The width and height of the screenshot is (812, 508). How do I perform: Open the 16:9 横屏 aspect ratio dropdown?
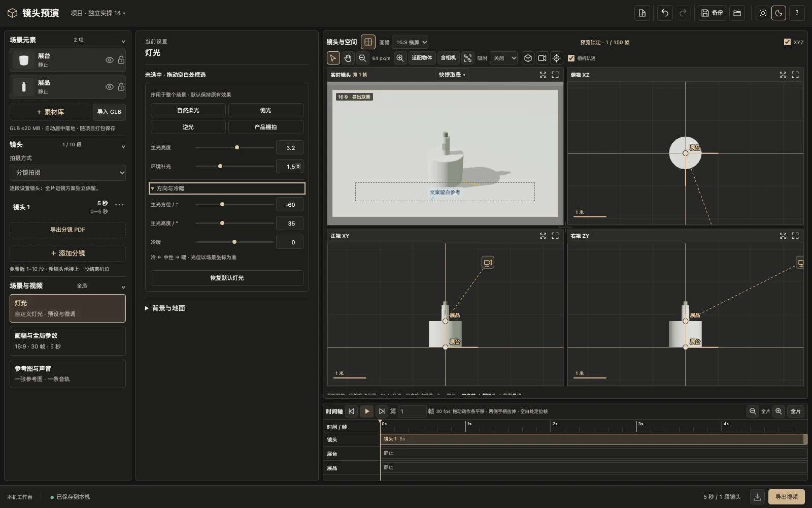[410, 42]
